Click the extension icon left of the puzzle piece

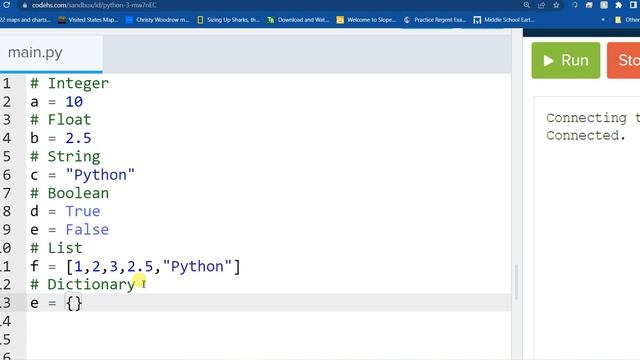604,5
